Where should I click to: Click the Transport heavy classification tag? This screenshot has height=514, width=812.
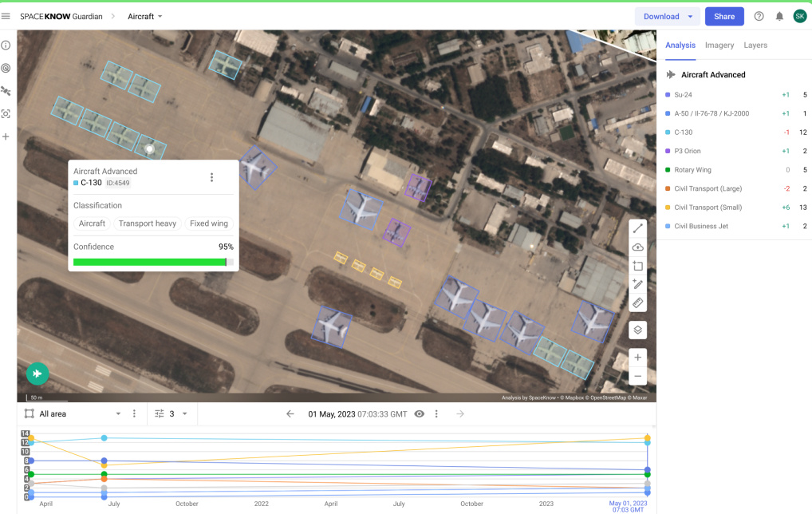(x=147, y=223)
